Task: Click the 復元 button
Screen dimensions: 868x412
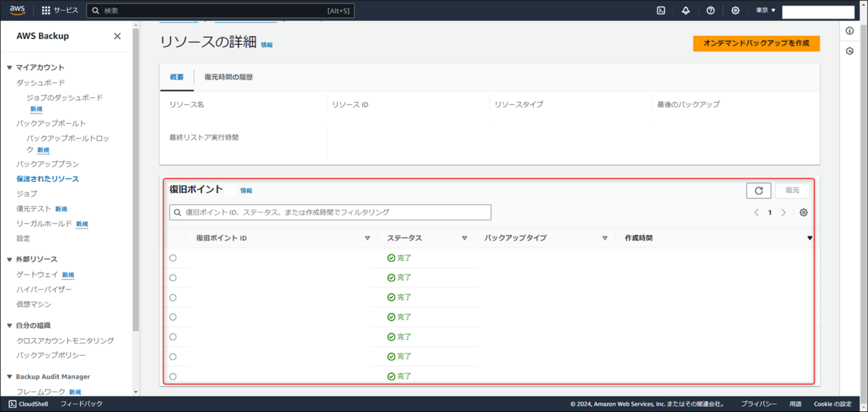Action: [793, 191]
